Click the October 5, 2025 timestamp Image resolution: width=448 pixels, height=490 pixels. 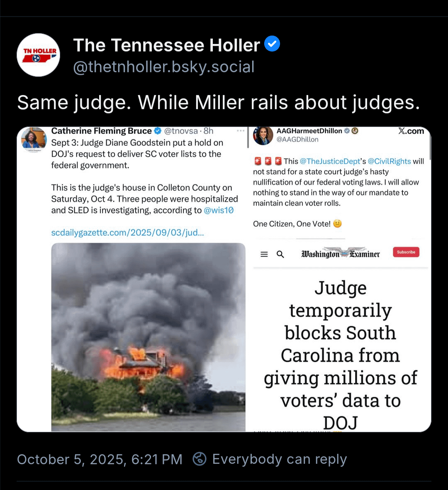pyautogui.click(x=100, y=459)
